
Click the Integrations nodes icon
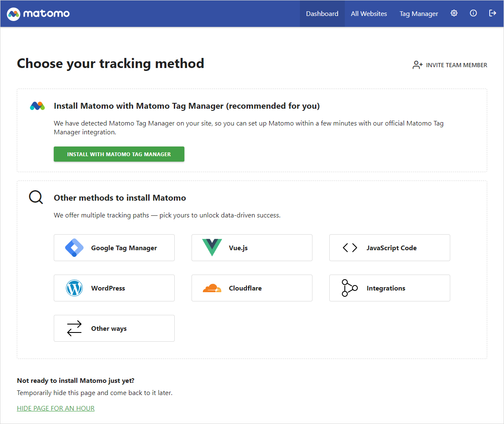pyautogui.click(x=349, y=288)
